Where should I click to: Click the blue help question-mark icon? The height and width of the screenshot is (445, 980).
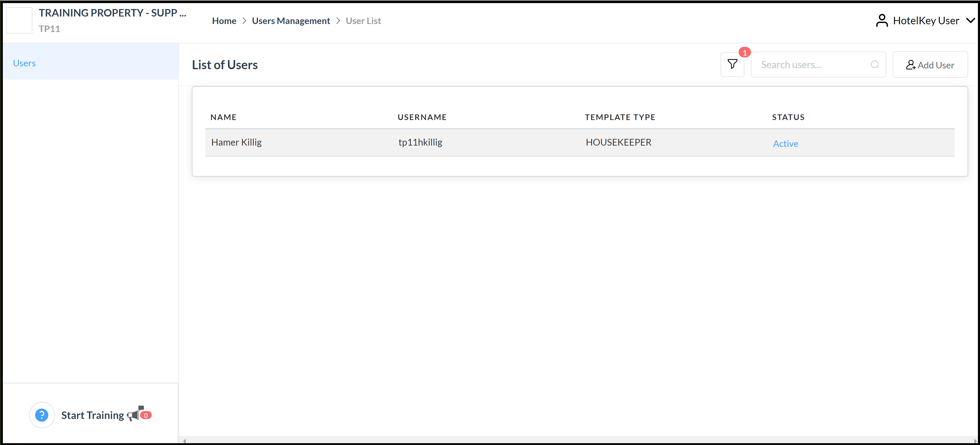[x=42, y=415]
